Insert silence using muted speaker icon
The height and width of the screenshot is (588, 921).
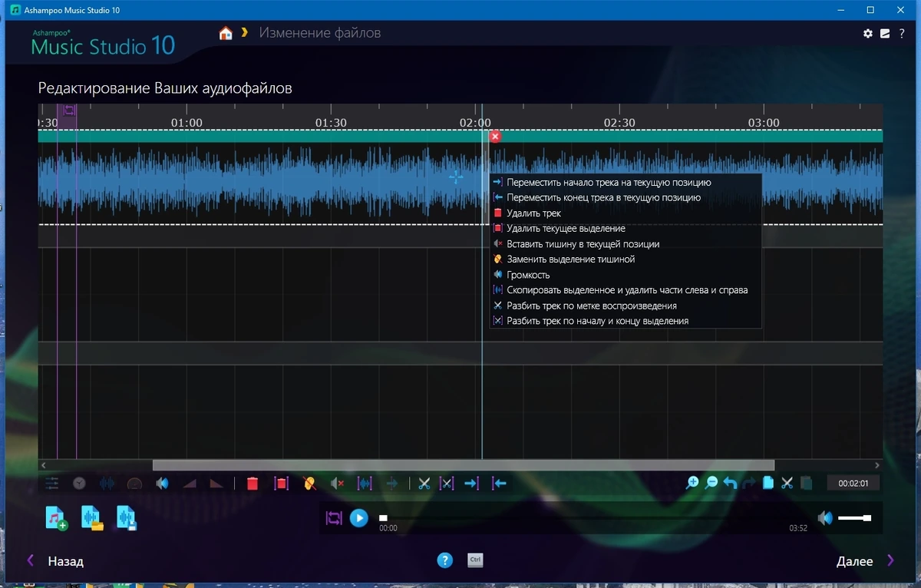pyautogui.click(x=337, y=484)
